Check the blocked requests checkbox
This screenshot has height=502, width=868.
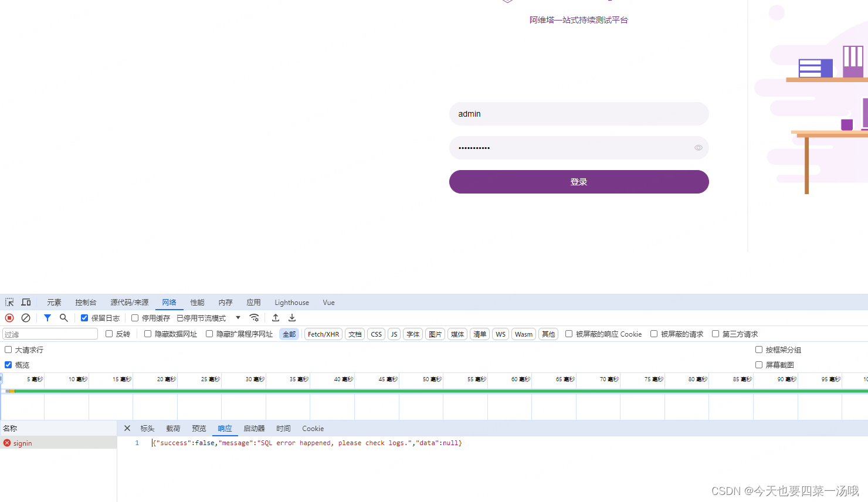click(654, 334)
